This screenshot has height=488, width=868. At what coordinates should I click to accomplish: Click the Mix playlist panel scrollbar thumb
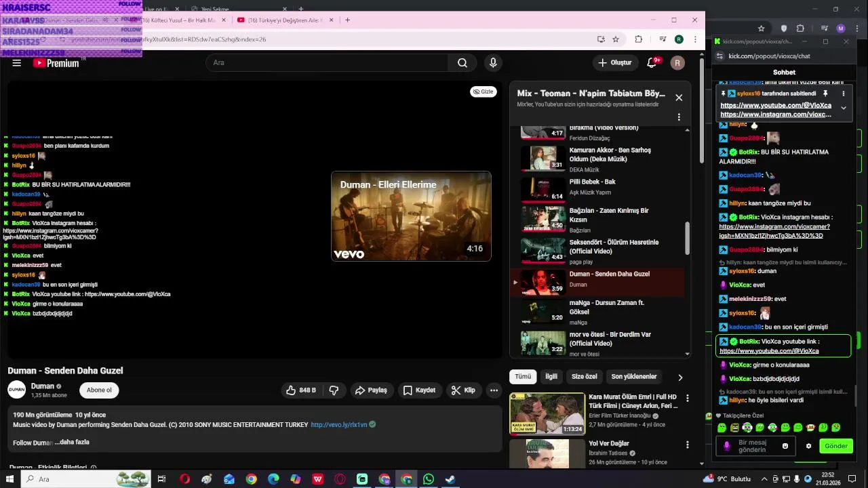coord(687,239)
